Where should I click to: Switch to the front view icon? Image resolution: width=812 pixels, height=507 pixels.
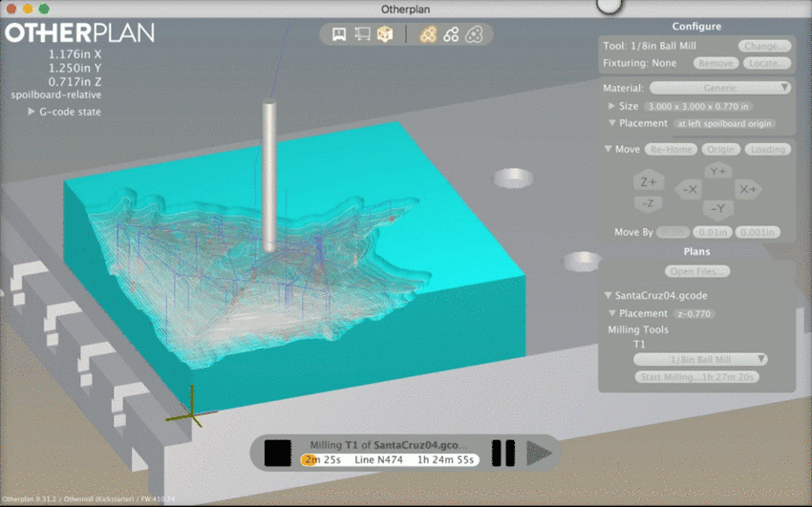pos(339,34)
